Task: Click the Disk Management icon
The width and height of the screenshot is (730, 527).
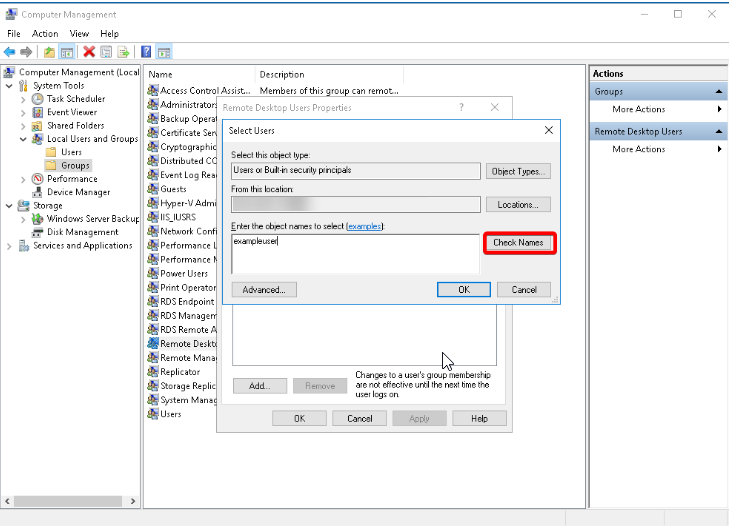Action: (37, 232)
